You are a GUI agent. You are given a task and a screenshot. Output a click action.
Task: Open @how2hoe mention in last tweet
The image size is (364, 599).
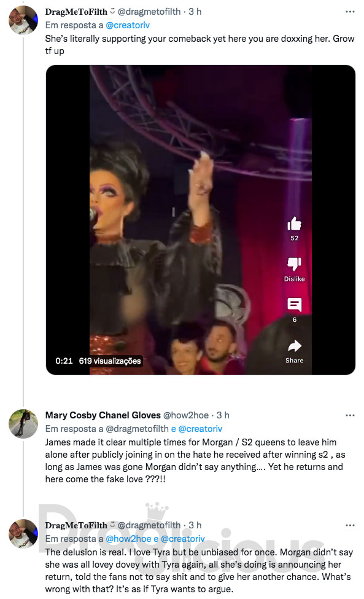[128, 539]
